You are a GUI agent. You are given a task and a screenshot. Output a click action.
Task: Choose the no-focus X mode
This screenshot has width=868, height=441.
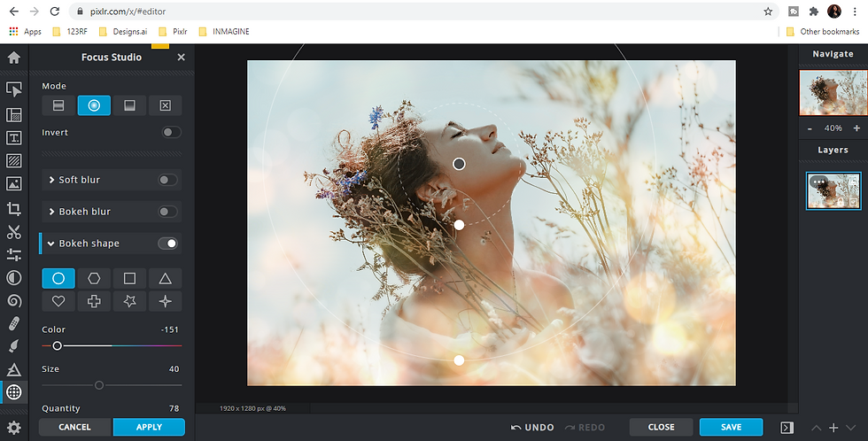click(165, 105)
